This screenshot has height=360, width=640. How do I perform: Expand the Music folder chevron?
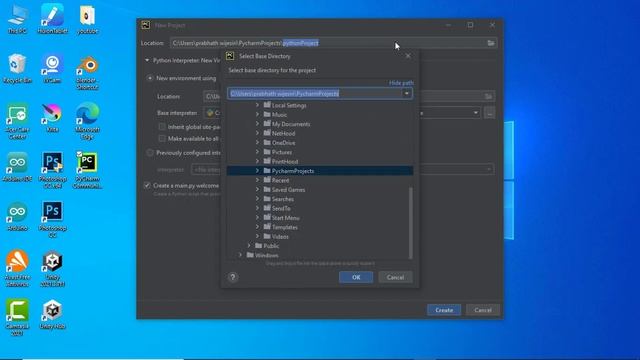[257, 114]
